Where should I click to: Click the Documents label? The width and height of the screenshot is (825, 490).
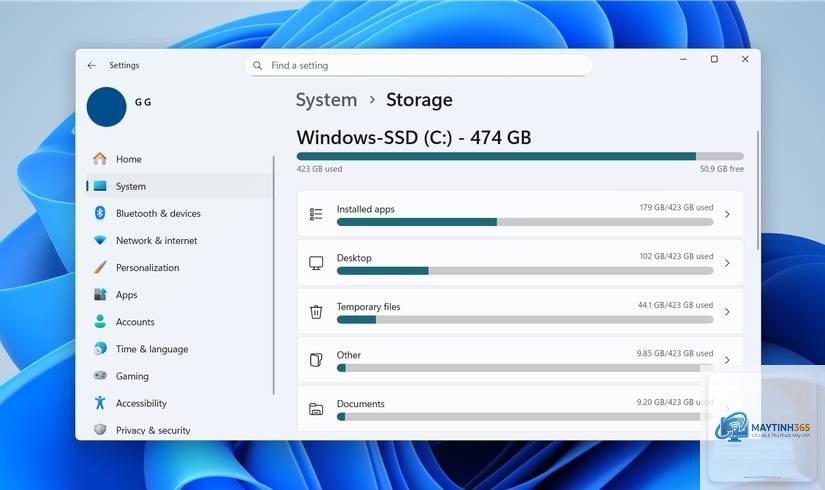[360, 404]
